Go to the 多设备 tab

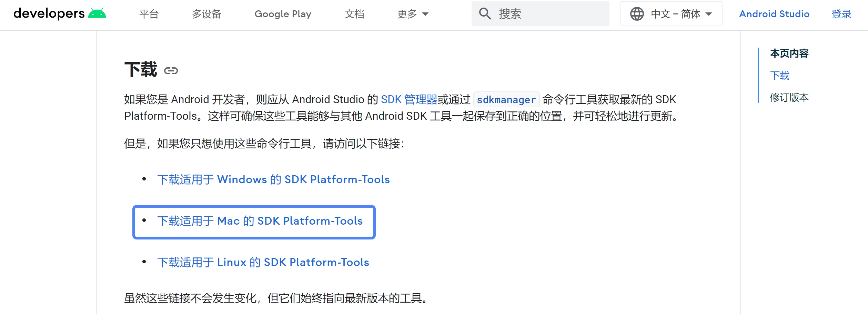point(206,14)
